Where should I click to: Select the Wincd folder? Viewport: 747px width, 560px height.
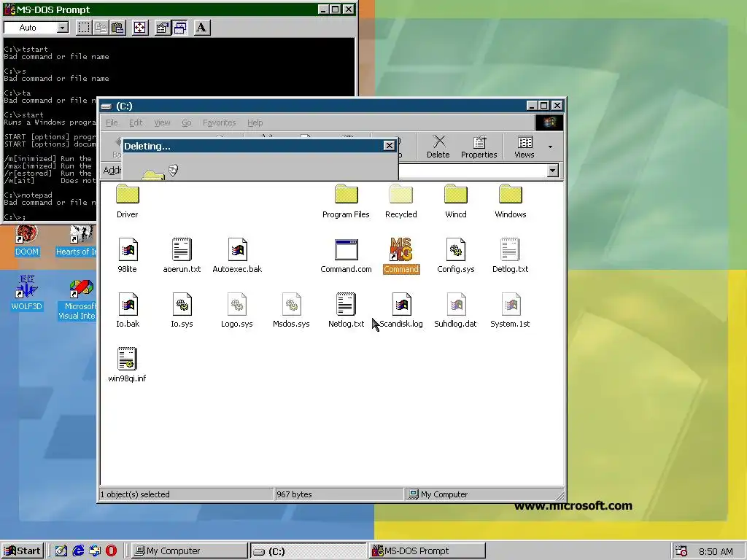pyautogui.click(x=456, y=201)
